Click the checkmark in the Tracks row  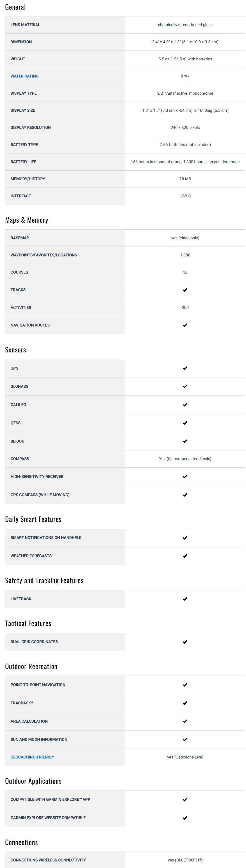[185, 290]
